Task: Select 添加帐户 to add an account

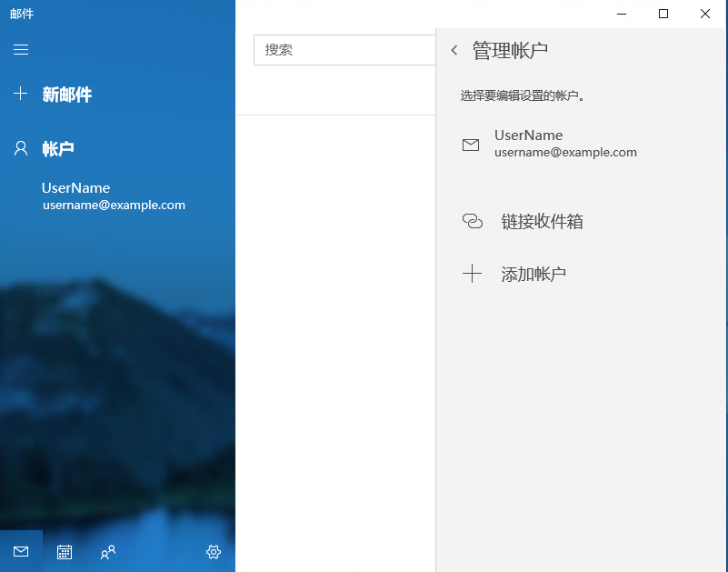Action: (534, 274)
